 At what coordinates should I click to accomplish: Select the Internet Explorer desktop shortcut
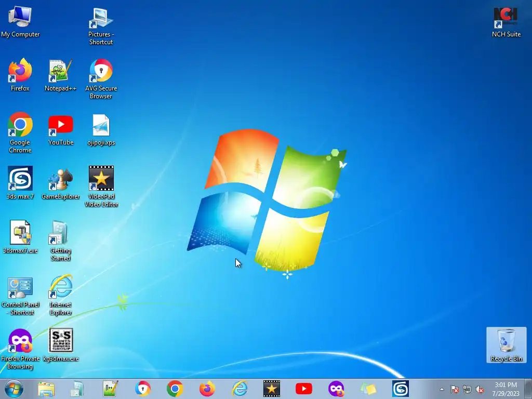tap(60, 295)
